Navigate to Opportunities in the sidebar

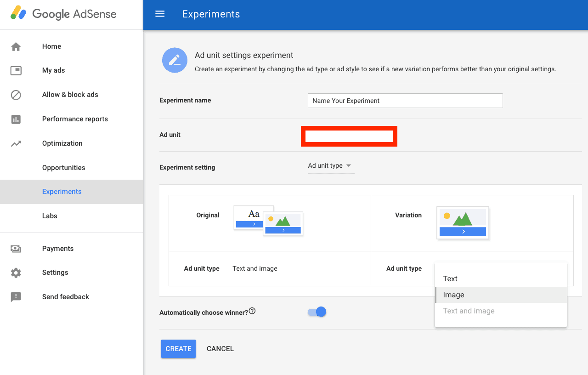pyautogui.click(x=63, y=167)
